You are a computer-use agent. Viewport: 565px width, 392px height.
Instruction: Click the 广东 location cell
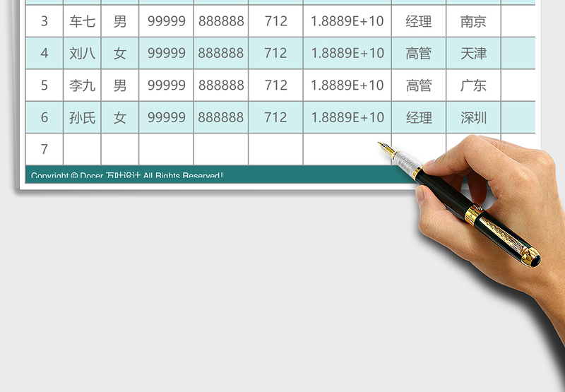[473, 85]
